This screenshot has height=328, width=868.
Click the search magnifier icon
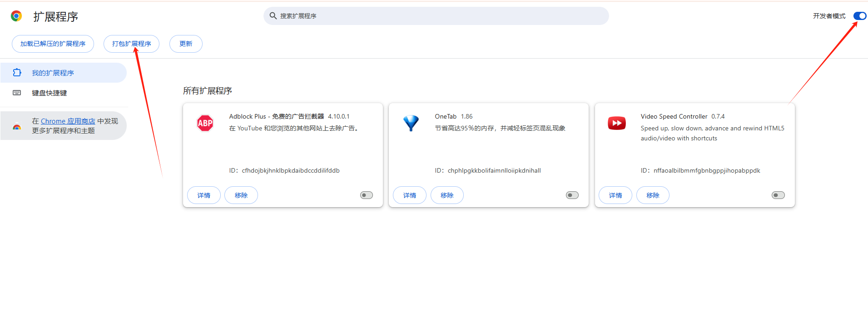(273, 16)
